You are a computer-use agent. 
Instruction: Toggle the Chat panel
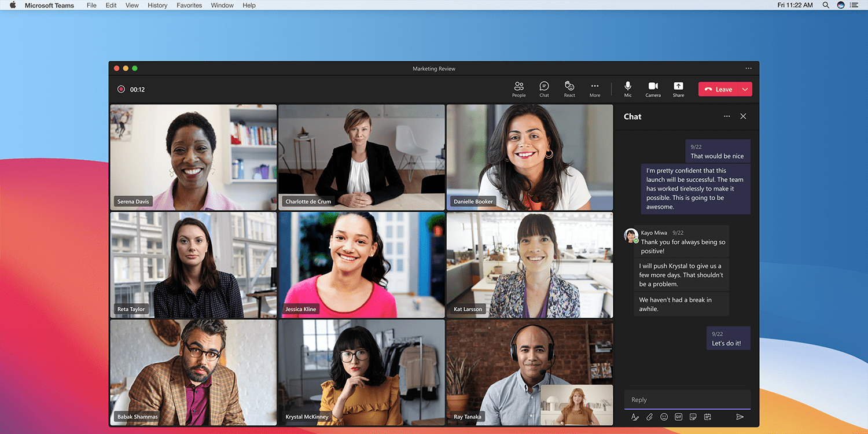coord(544,89)
